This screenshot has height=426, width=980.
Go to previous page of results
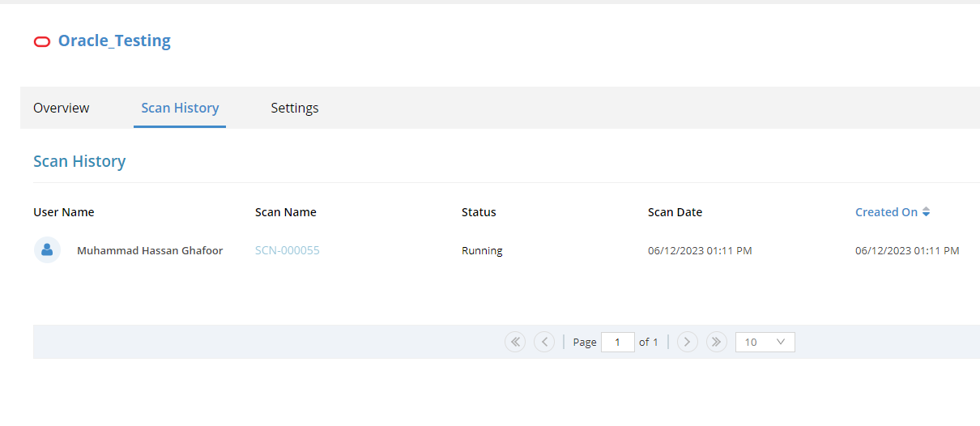(x=544, y=342)
